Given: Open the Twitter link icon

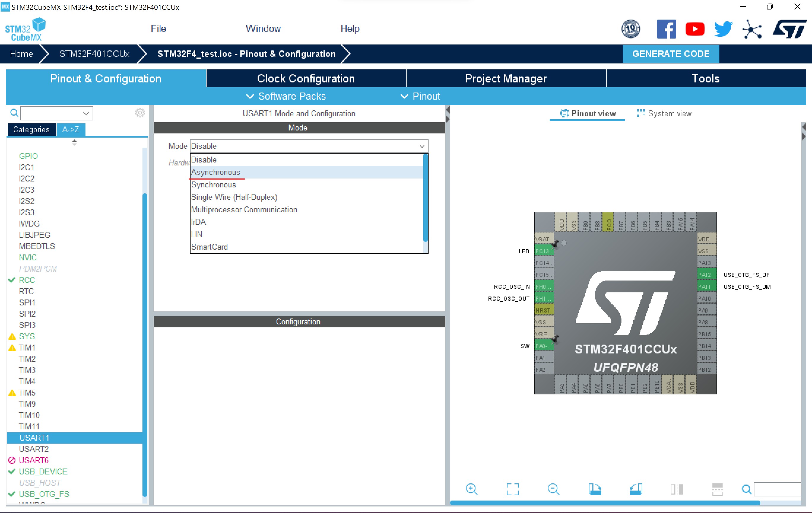Looking at the screenshot, I should (723, 29).
